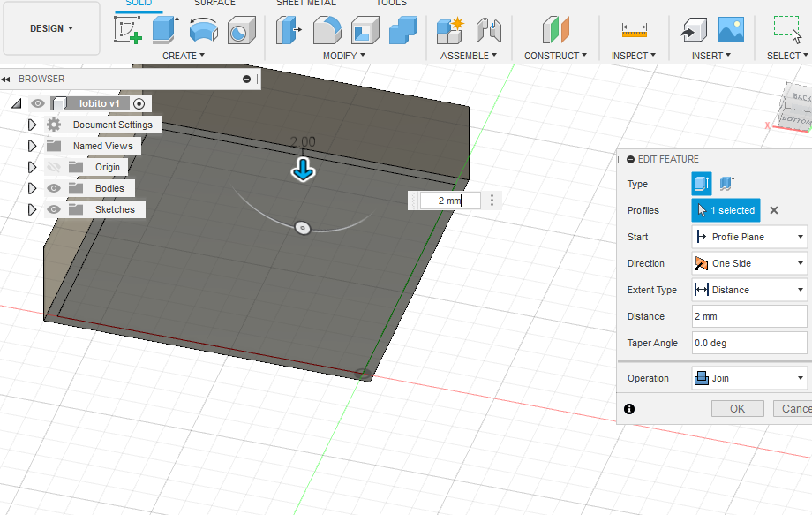
Task: Clear the selected profiles with X
Action: click(x=774, y=210)
